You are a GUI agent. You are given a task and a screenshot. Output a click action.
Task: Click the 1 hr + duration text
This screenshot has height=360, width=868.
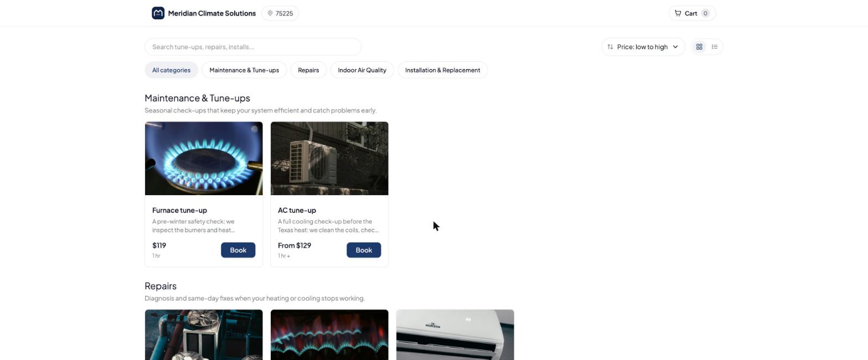coord(284,256)
